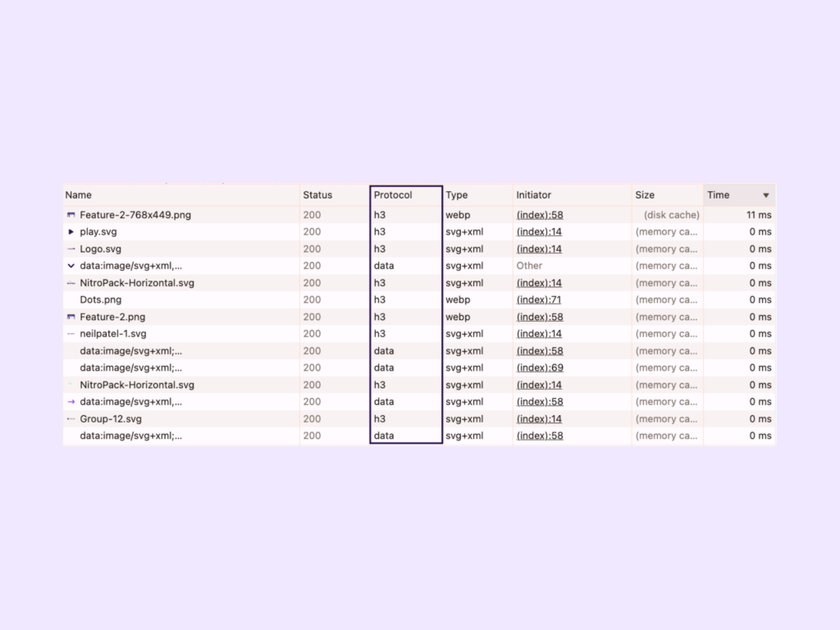Click the 'Other' initiator cell
Screen dimensions: 840x630
pos(529,266)
